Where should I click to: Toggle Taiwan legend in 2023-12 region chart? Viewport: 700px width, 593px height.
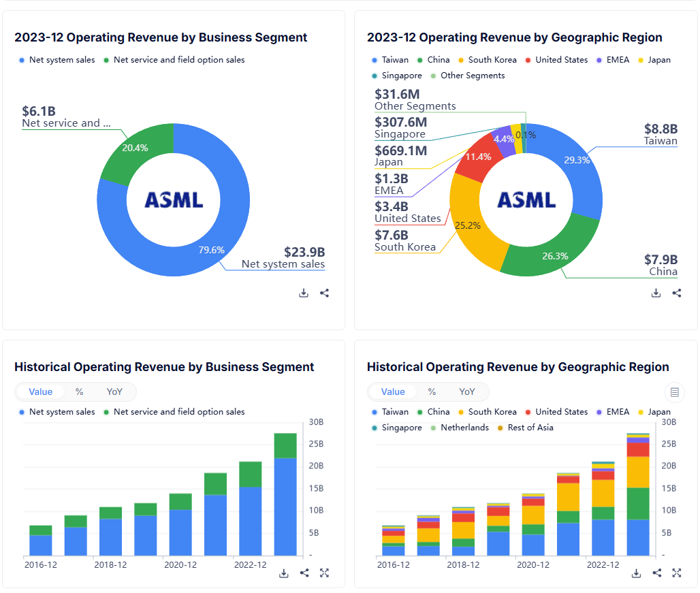(390, 60)
